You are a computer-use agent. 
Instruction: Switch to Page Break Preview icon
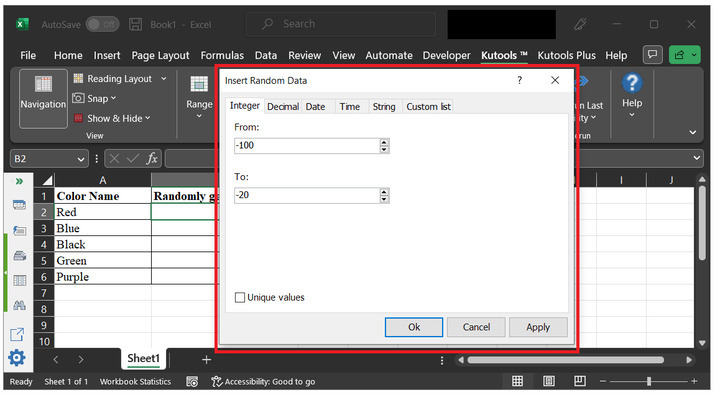tap(580, 381)
